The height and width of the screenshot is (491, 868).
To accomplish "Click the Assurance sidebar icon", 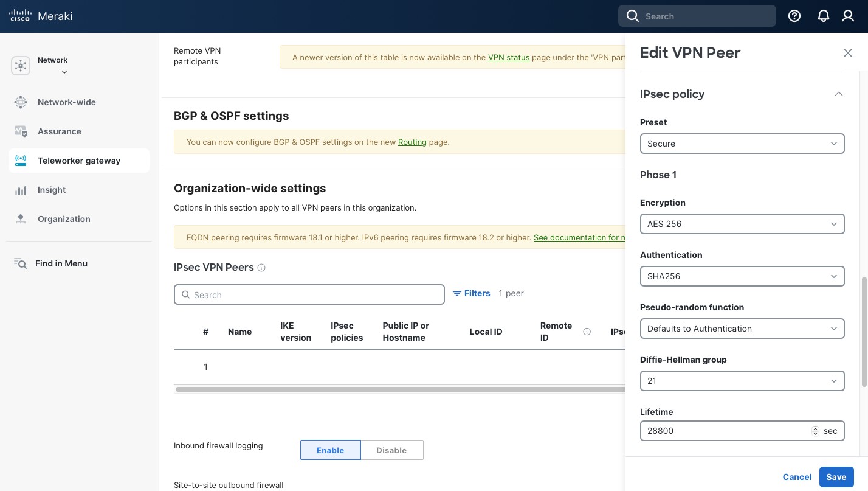I will (21, 131).
